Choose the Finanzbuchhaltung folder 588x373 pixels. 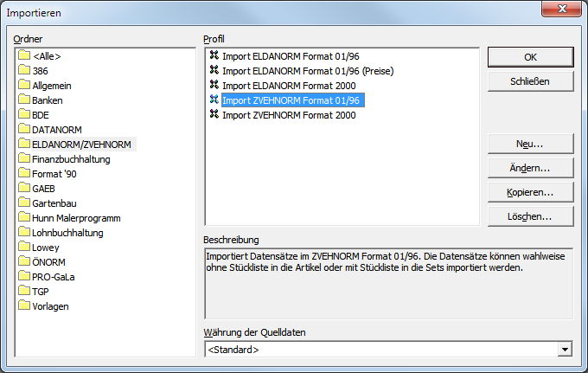pyautogui.click(x=71, y=159)
